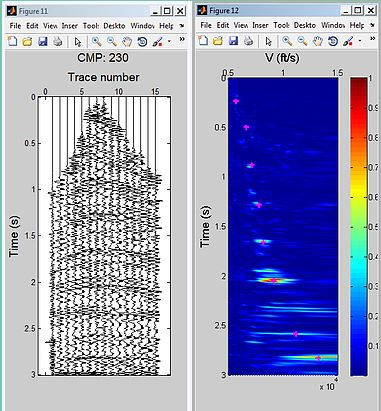The height and width of the screenshot is (411, 381).
Task: Select Edit Plot arrow in Figure 12
Action: (269, 41)
